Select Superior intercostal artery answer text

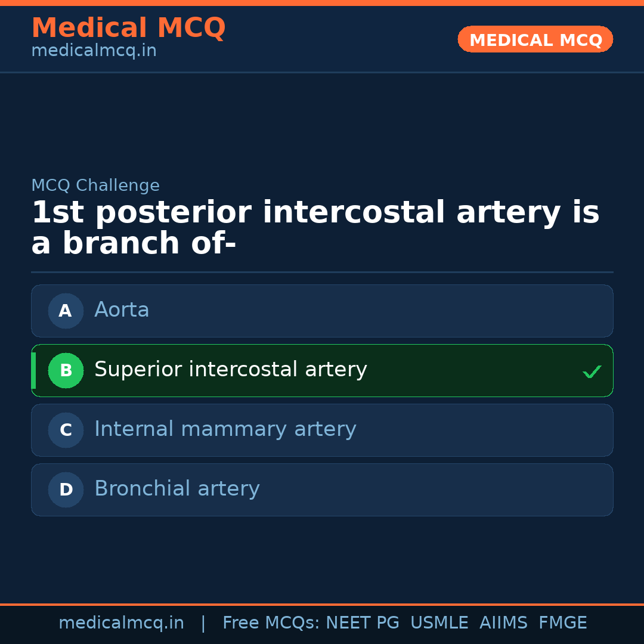[x=230, y=370]
